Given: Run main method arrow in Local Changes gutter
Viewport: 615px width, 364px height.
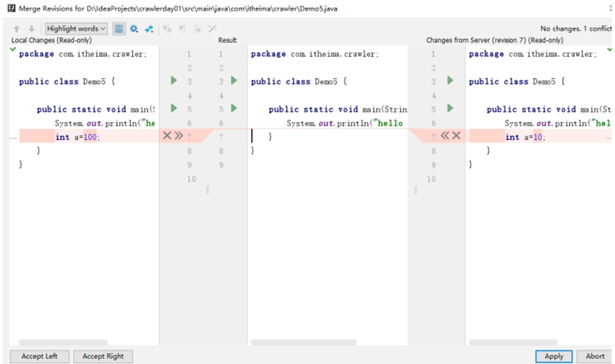Looking at the screenshot, I should click(x=174, y=108).
